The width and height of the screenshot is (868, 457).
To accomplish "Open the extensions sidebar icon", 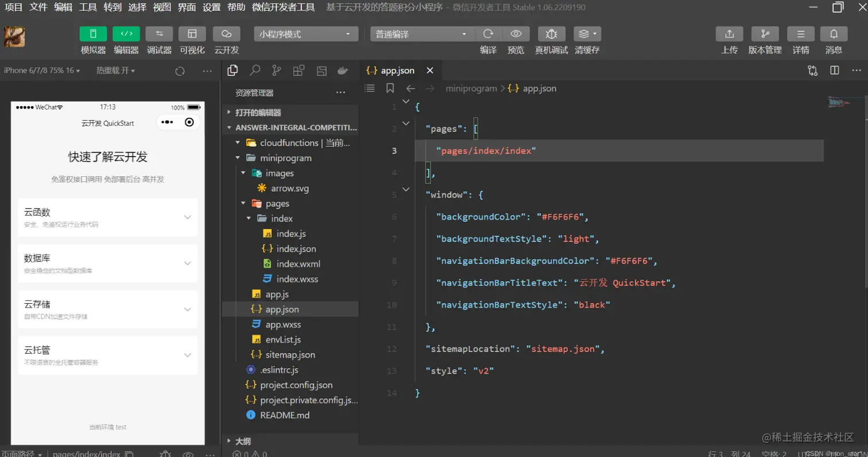I will (x=299, y=71).
